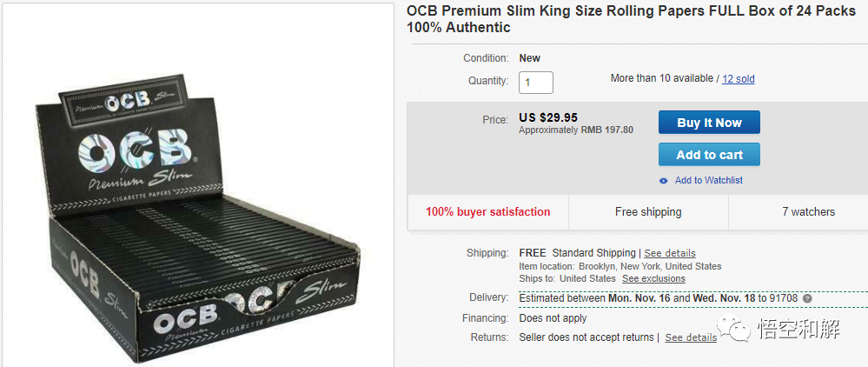Image resolution: width=868 pixels, height=367 pixels.
Task: Open See details for Shipping
Action: [670, 253]
